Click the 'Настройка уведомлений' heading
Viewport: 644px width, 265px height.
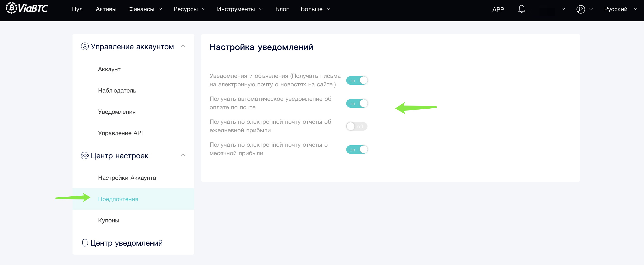261,47
